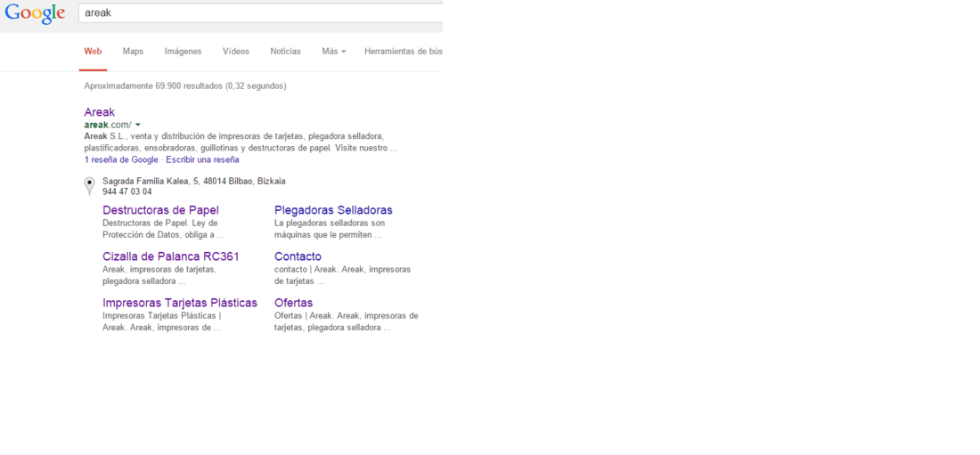This screenshot has height=455, width=980.
Task: Click the snippet starting 'Areak S.L., venta'
Action: (x=241, y=142)
